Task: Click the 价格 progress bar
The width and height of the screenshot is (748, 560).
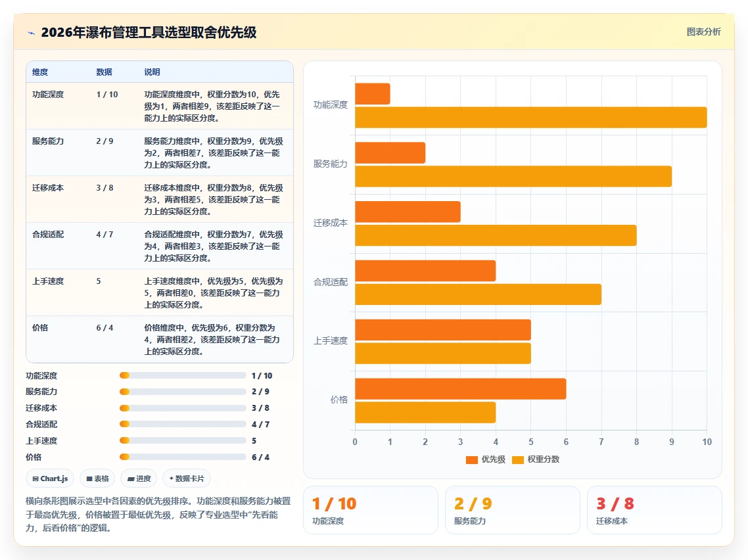Action: [x=183, y=457]
